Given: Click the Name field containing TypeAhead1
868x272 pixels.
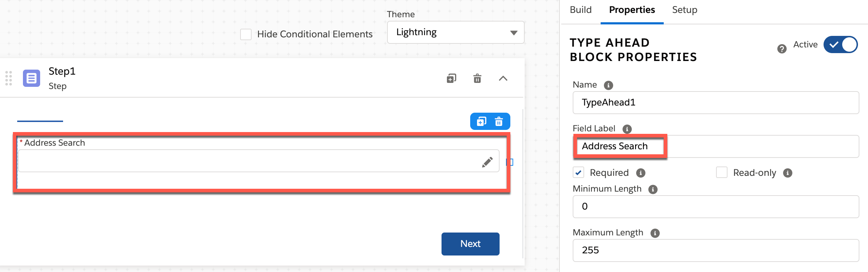Looking at the screenshot, I should (x=716, y=103).
